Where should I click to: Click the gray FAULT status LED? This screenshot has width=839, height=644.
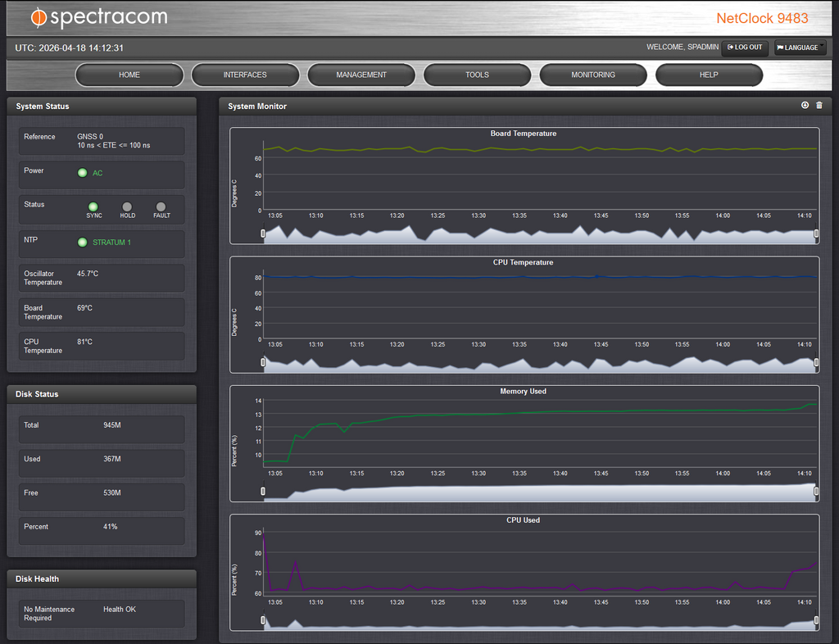pyautogui.click(x=161, y=207)
